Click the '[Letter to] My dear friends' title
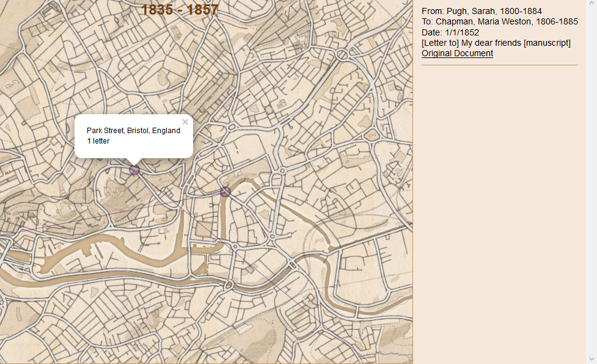The width and height of the screenshot is (597, 364). [496, 43]
